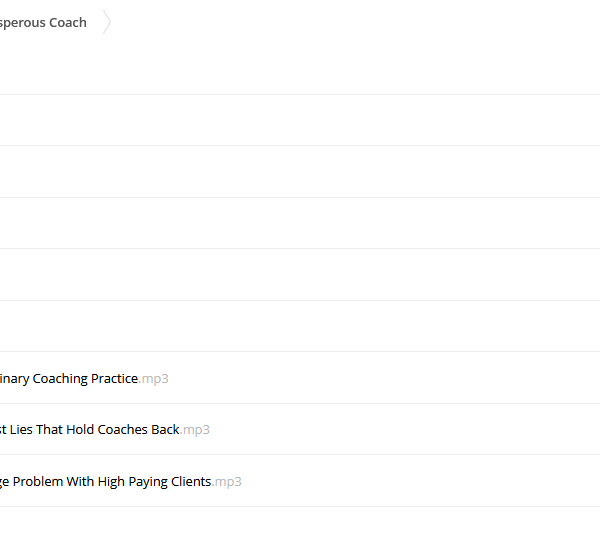Select the empty row directly above Coaching Practice file
The width and height of the screenshot is (600, 556).
click(300, 326)
